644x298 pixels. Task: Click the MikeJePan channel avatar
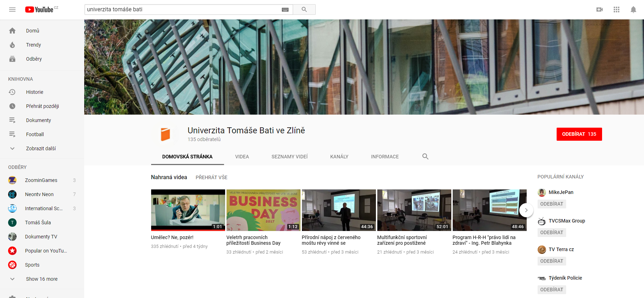(x=541, y=192)
